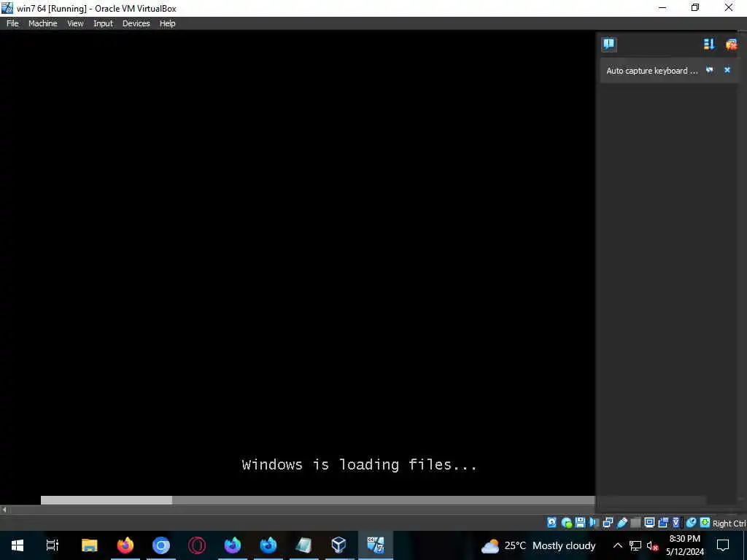Open the File menu
Image resolution: width=747 pixels, height=560 pixels.
tap(12, 23)
